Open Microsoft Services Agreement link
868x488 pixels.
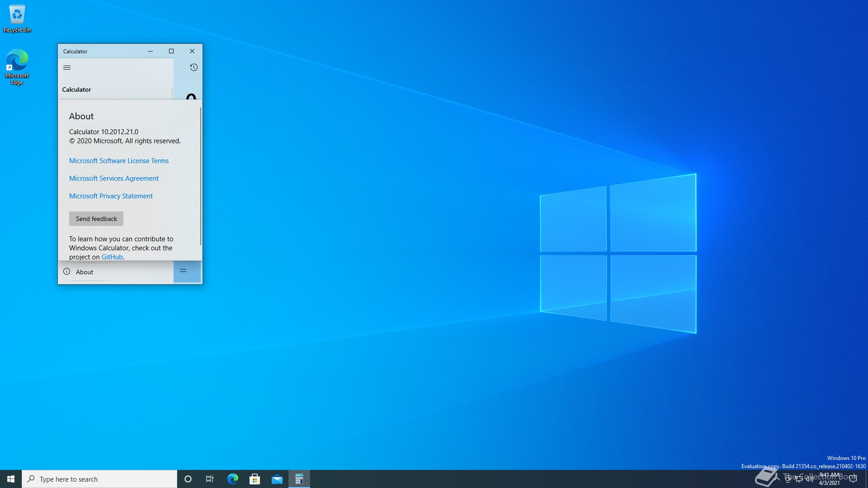tap(114, 178)
